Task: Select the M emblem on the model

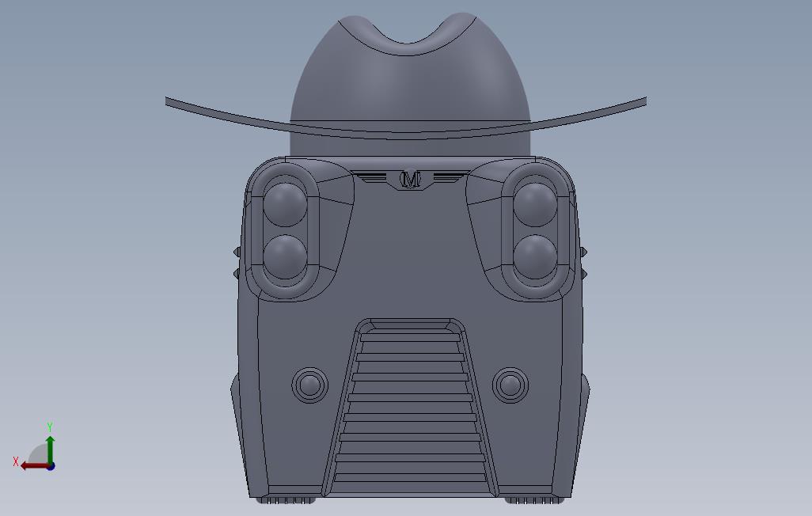Action: [410, 179]
